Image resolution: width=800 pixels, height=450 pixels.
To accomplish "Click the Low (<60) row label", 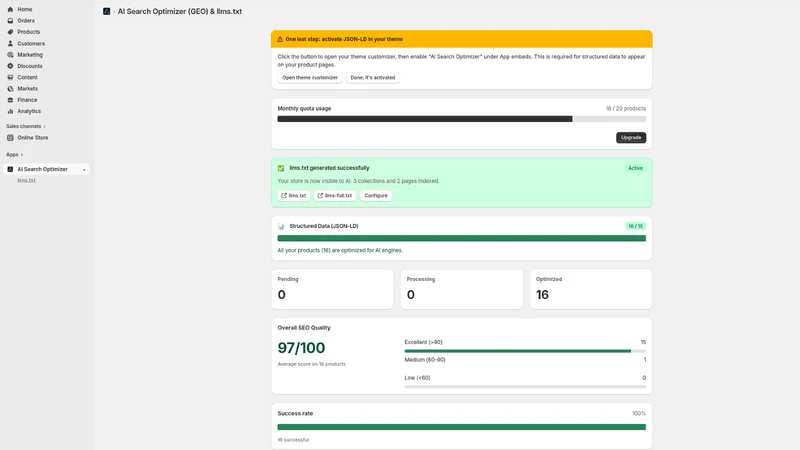I will pyautogui.click(x=417, y=378).
